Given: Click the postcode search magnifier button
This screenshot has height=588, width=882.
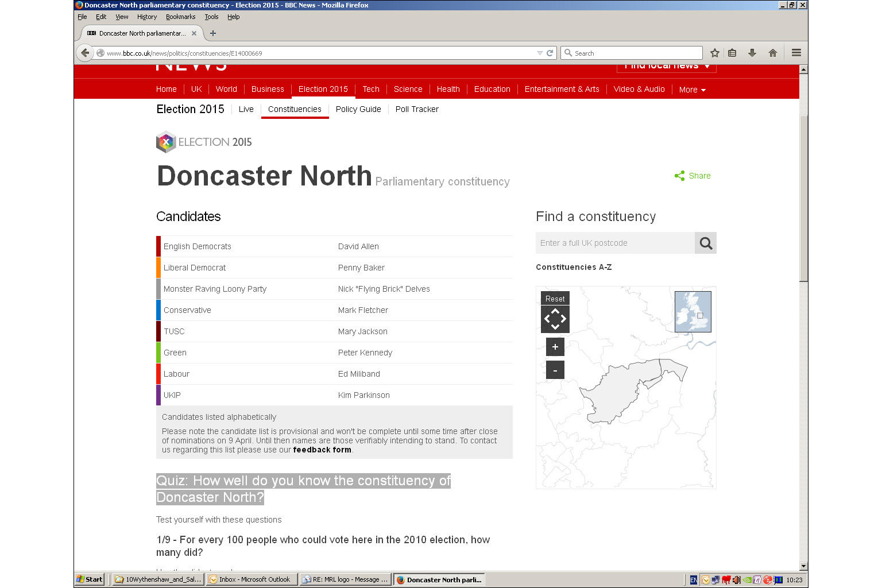Looking at the screenshot, I should (706, 243).
